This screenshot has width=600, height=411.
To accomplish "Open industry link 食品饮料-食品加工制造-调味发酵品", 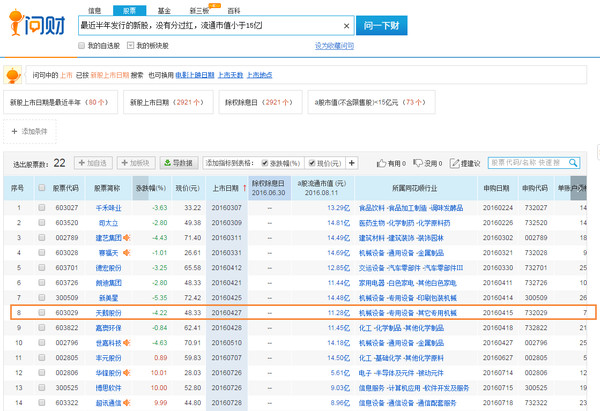I will coord(411,208).
